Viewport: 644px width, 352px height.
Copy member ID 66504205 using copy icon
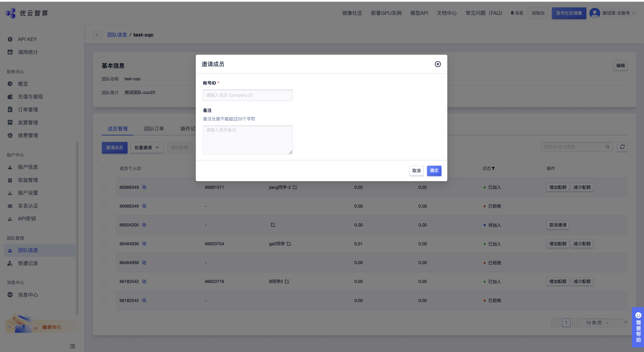144,225
